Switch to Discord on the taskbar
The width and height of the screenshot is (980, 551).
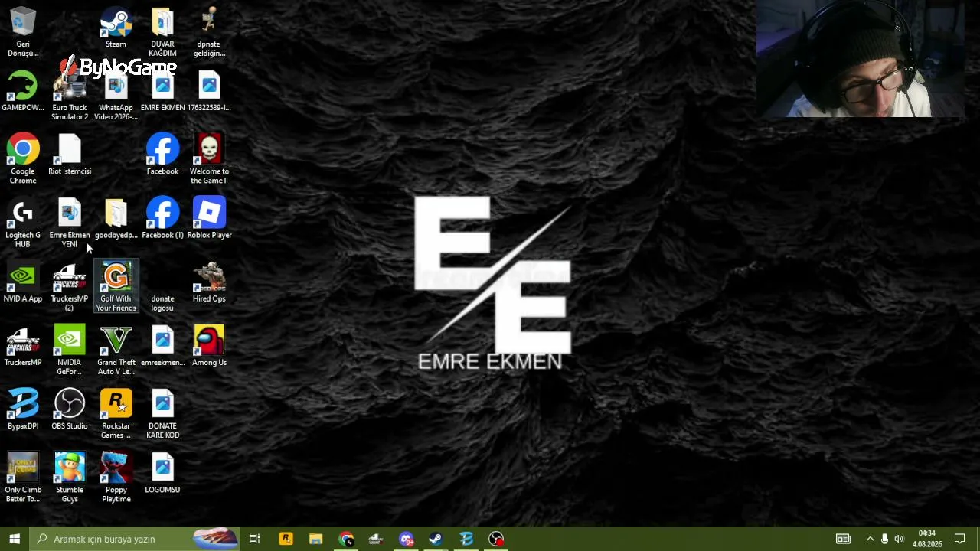tap(406, 539)
